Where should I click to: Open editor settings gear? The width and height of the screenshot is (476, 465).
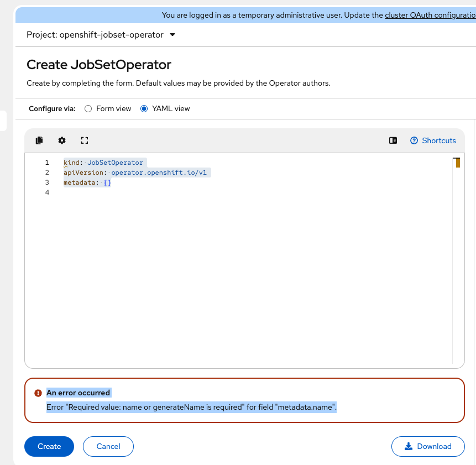pos(62,140)
